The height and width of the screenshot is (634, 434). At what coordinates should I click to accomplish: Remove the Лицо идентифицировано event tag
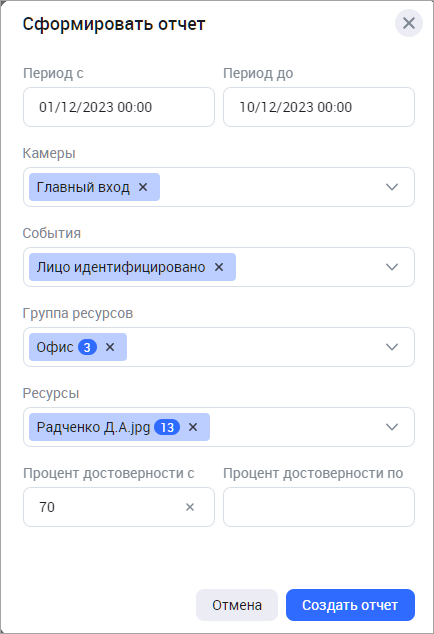(x=219, y=267)
